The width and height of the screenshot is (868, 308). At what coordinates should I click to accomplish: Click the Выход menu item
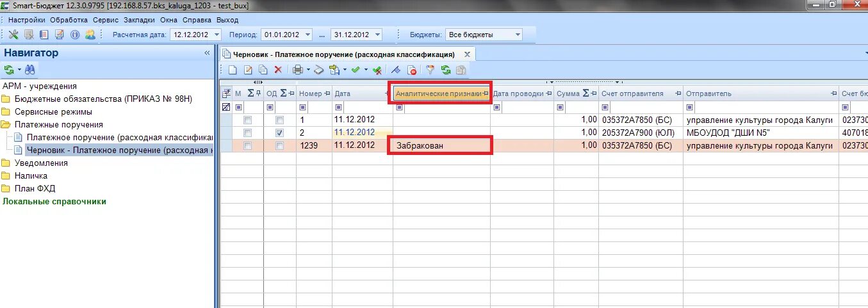tap(227, 20)
